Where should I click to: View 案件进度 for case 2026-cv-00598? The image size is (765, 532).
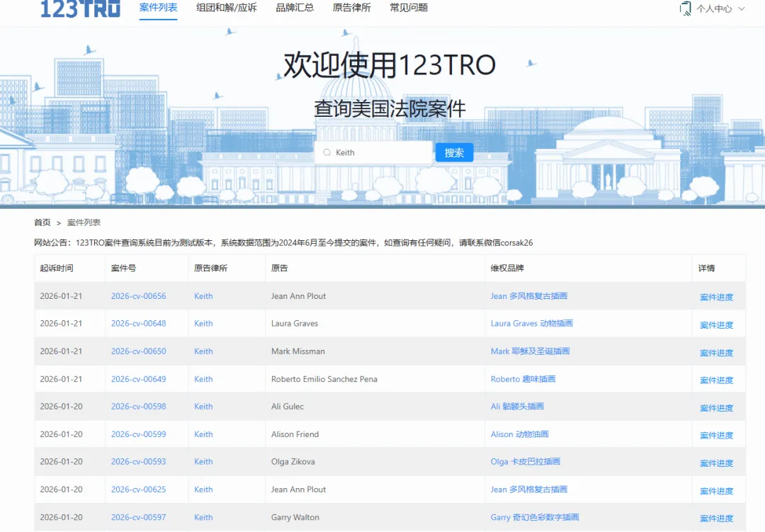pyautogui.click(x=716, y=408)
